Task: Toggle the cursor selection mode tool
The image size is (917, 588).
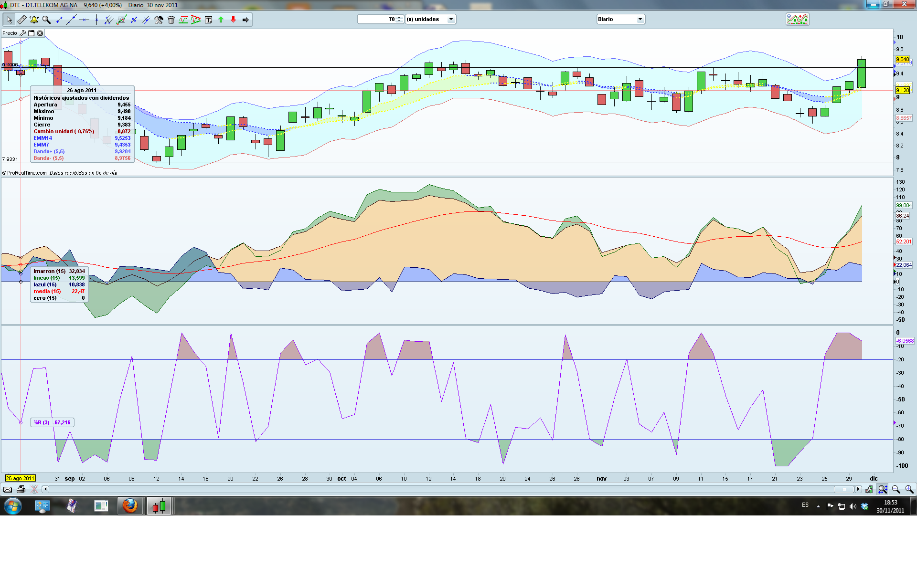Action: 10,20
